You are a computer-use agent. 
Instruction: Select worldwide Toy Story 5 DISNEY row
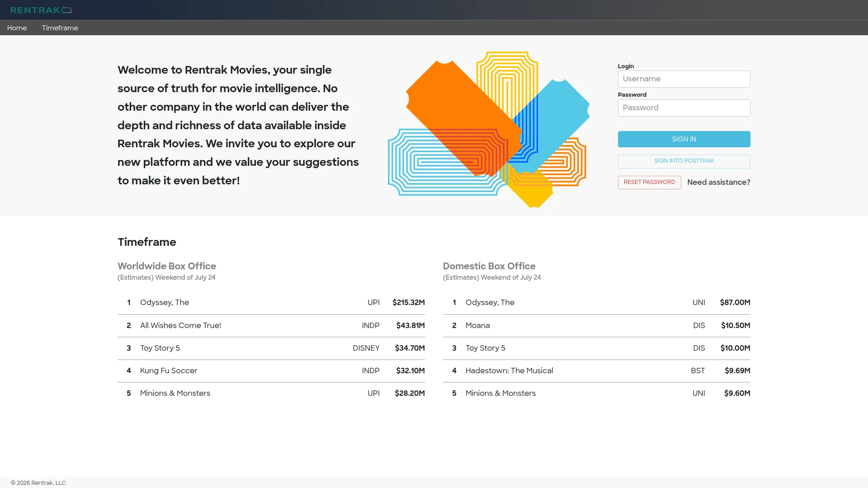271,348
